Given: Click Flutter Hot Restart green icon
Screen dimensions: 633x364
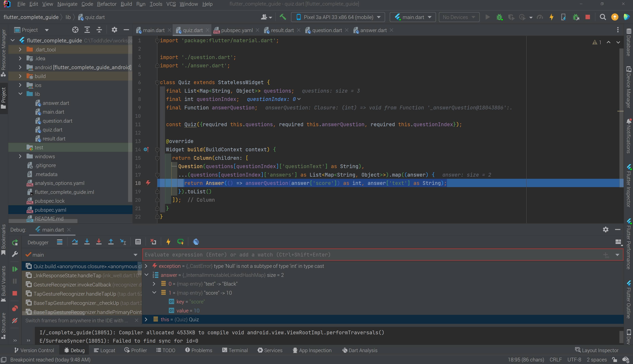Looking at the screenshot, I should pyautogui.click(x=180, y=242).
